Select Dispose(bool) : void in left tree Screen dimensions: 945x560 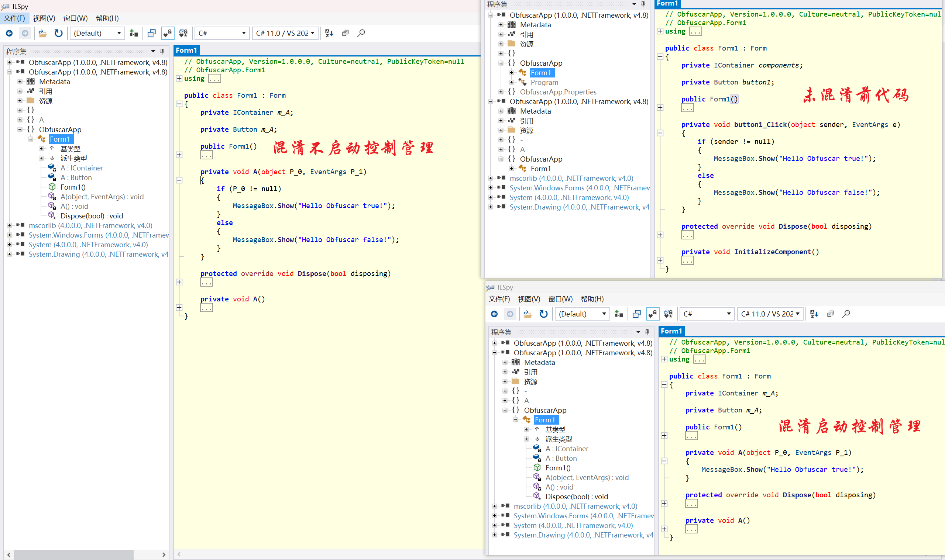[92, 216]
